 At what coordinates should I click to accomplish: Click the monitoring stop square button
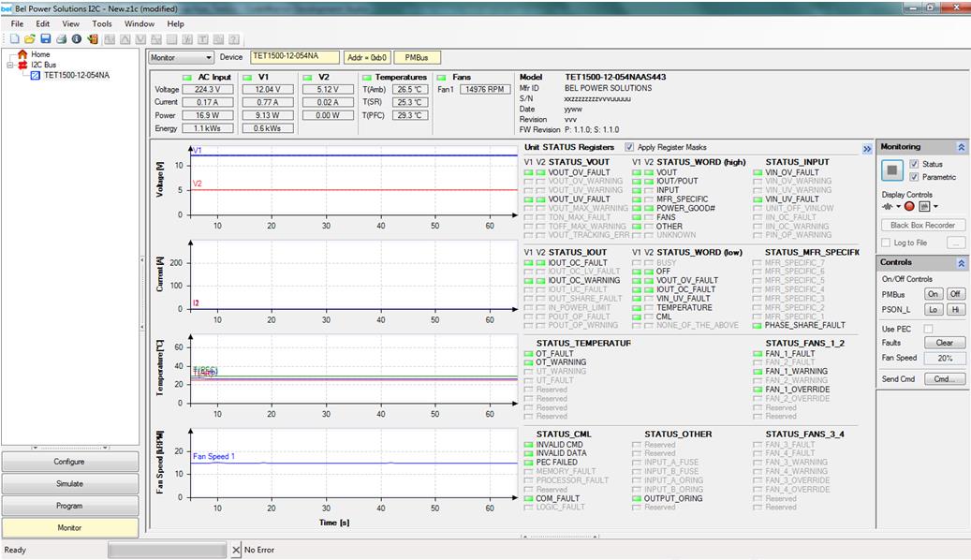[892, 170]
